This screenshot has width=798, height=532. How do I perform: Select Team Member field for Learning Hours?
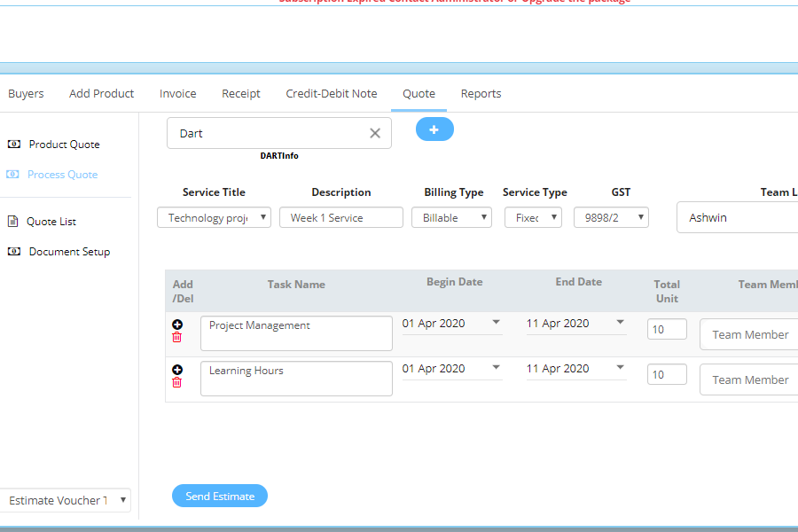click(749, 379)
